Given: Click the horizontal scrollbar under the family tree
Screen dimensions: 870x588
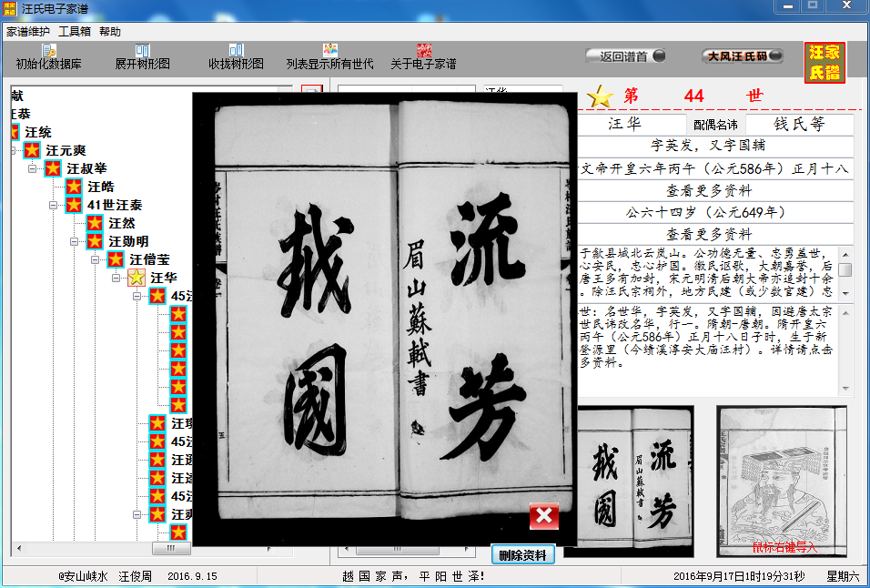Looking at the screenshot, I should click(x=169, y=549).
